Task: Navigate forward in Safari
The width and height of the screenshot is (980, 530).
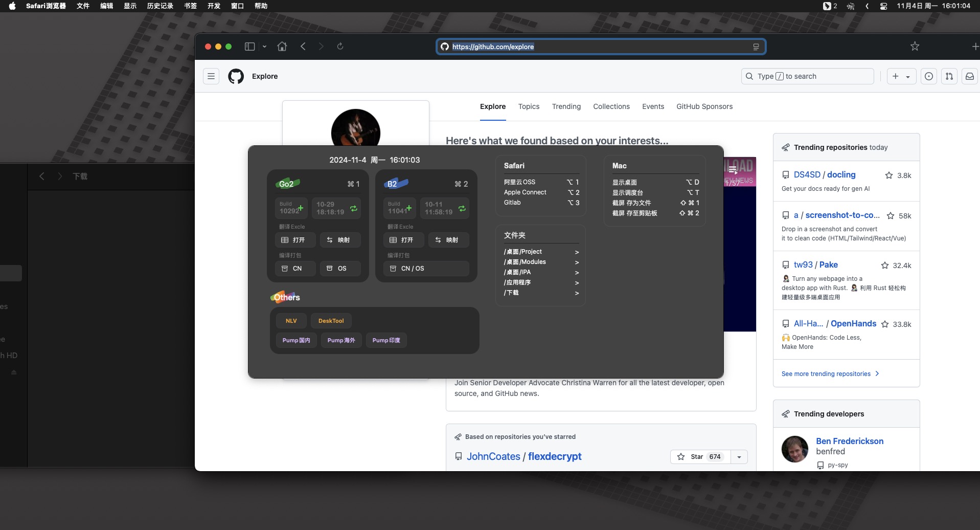Action: [321, 47]
